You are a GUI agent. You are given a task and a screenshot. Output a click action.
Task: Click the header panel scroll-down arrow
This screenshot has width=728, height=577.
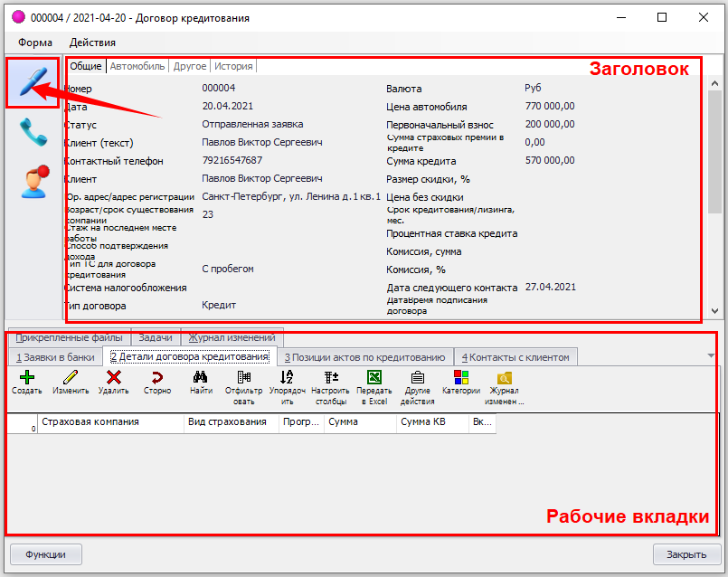coord(716,310)
